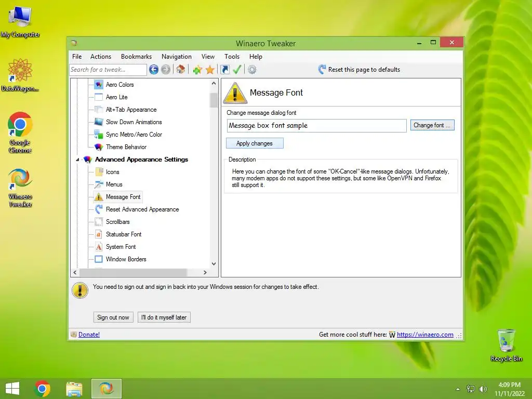Click the taskbar network icon
The height and width of the screenshot is (399, 532).
click(471, 389)
